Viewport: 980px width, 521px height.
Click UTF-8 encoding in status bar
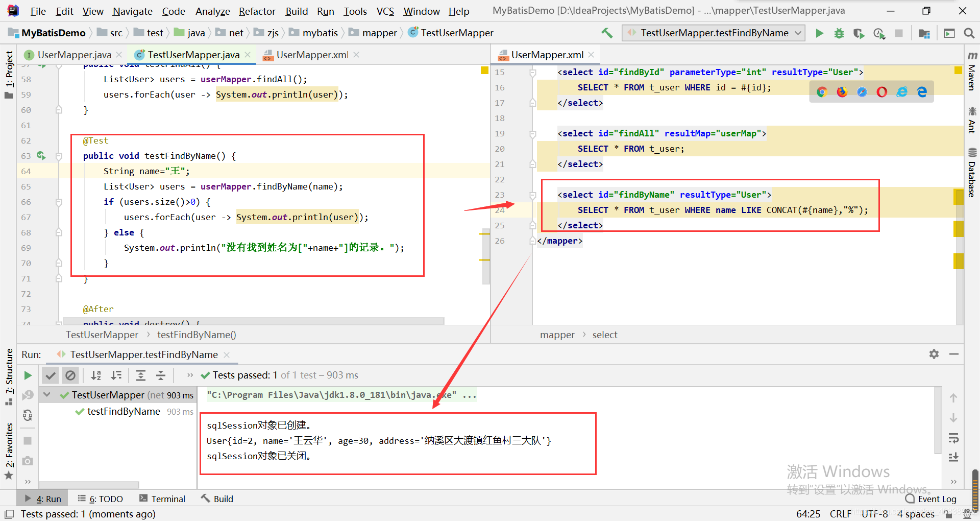[875, 514]
